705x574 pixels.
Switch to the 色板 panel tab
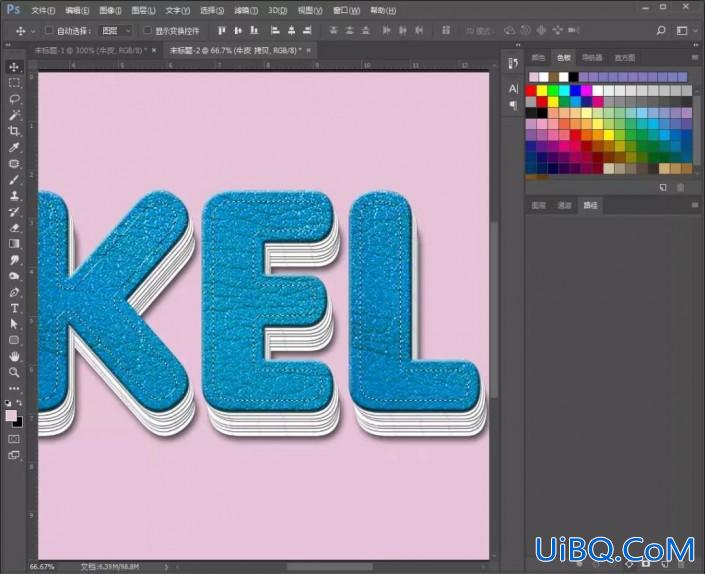[x=564, y=58]
